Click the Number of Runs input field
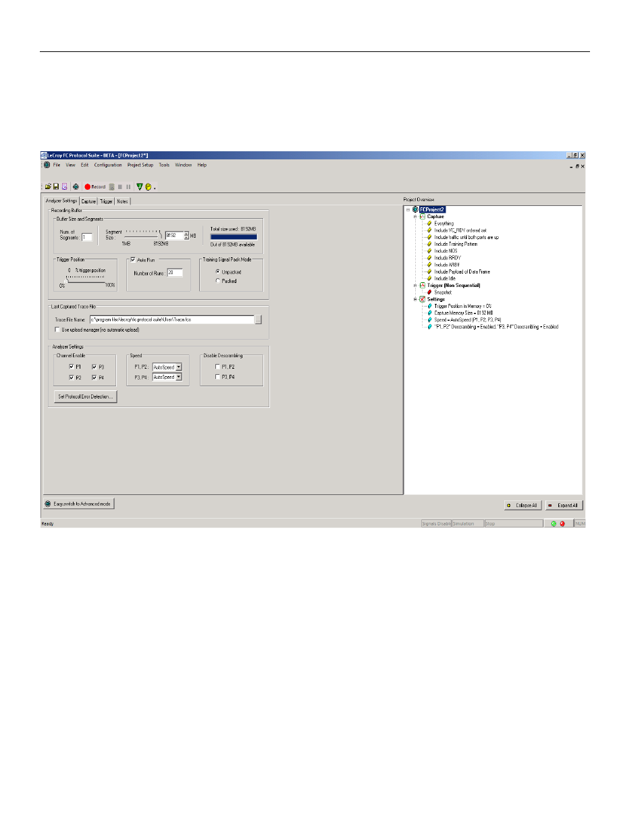 point(175,273)
